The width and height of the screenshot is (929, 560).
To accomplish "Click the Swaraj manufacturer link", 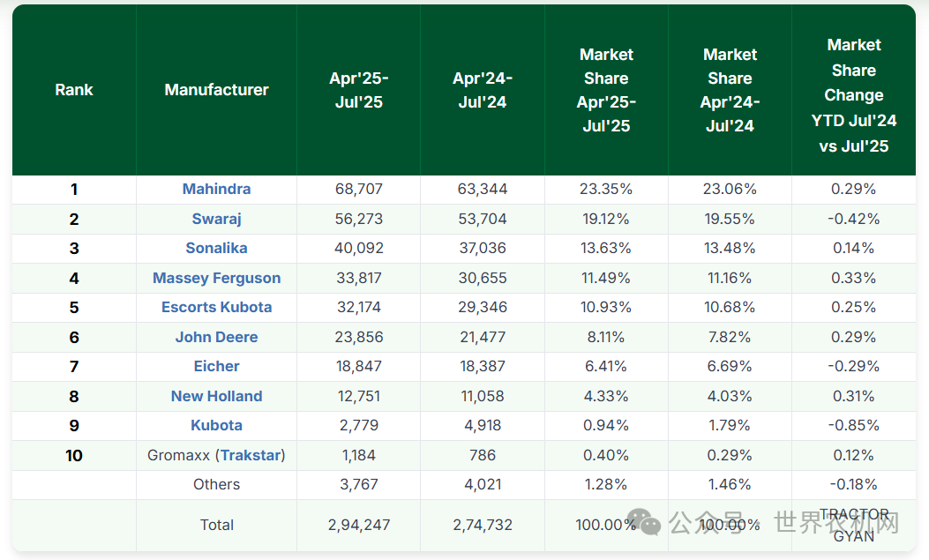I will pyautogui.click(x=216, y=219).
